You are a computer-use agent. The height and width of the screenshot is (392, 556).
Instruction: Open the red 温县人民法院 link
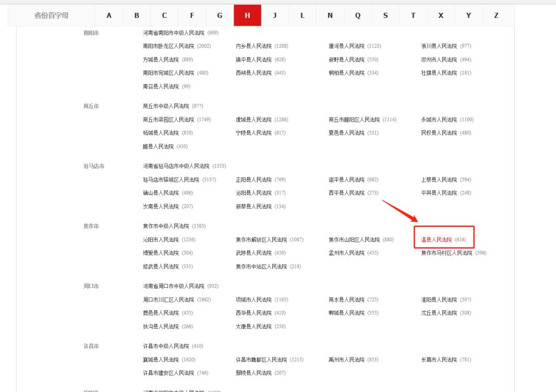click(x=437, y=240)
